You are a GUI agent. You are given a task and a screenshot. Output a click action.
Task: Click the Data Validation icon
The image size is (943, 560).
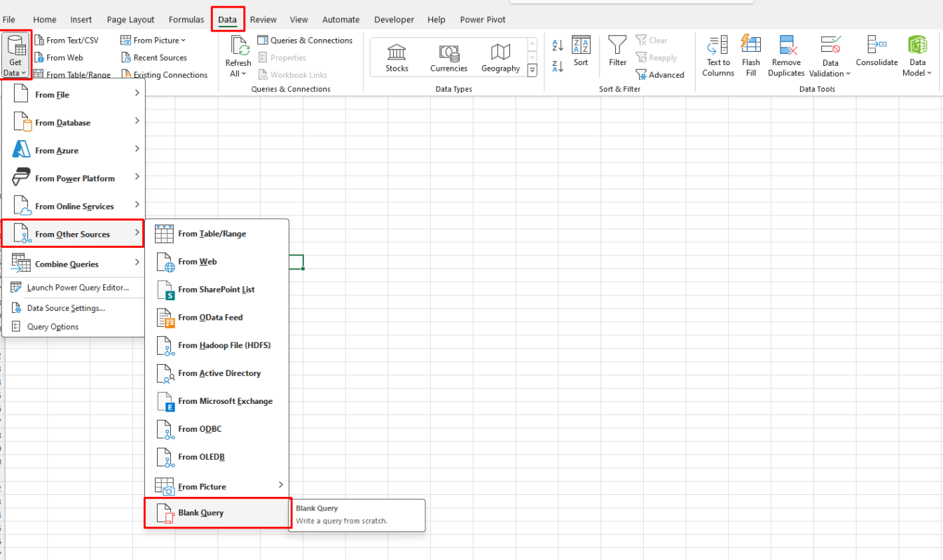pos(830,45)
